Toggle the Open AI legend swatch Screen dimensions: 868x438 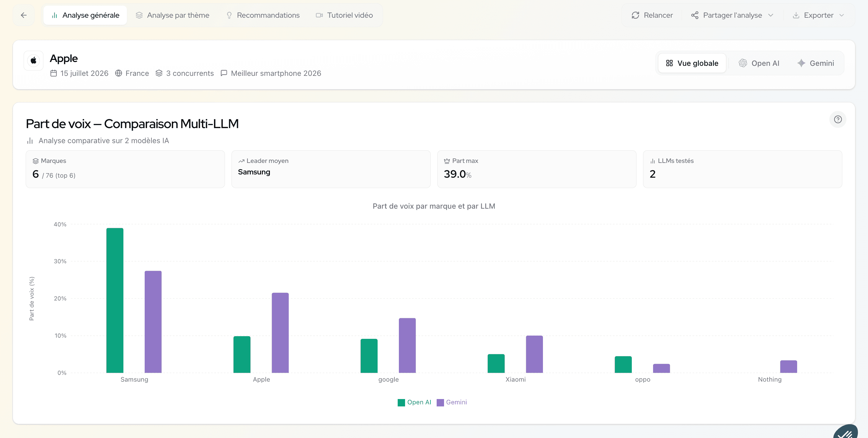pyautogui.click(x=401, y=402)
